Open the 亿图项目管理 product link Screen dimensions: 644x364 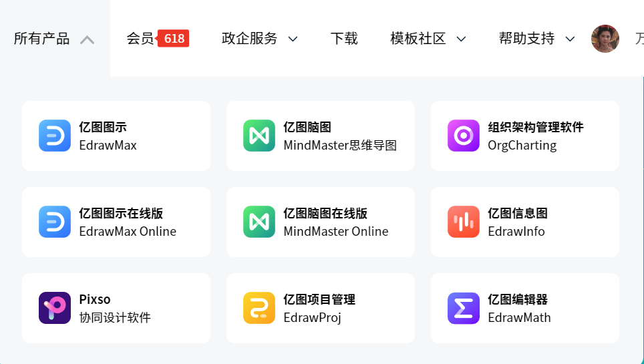pyautogui.click(x=319, y=299)
